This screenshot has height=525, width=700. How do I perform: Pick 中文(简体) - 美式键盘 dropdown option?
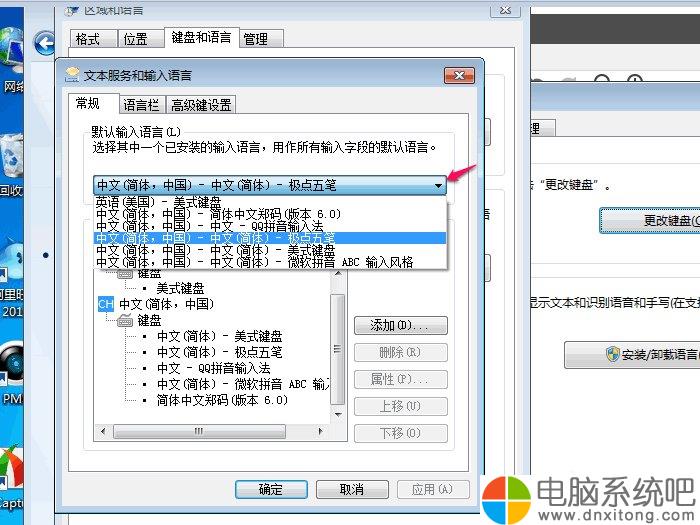[270, 250]
